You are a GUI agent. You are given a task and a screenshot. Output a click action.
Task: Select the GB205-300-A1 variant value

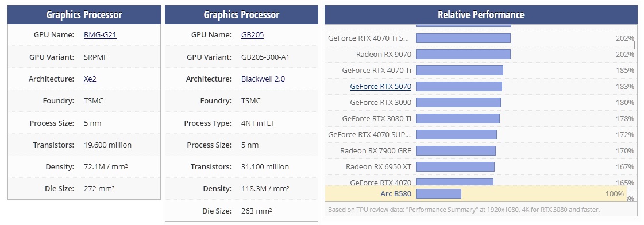pos(265,57)
